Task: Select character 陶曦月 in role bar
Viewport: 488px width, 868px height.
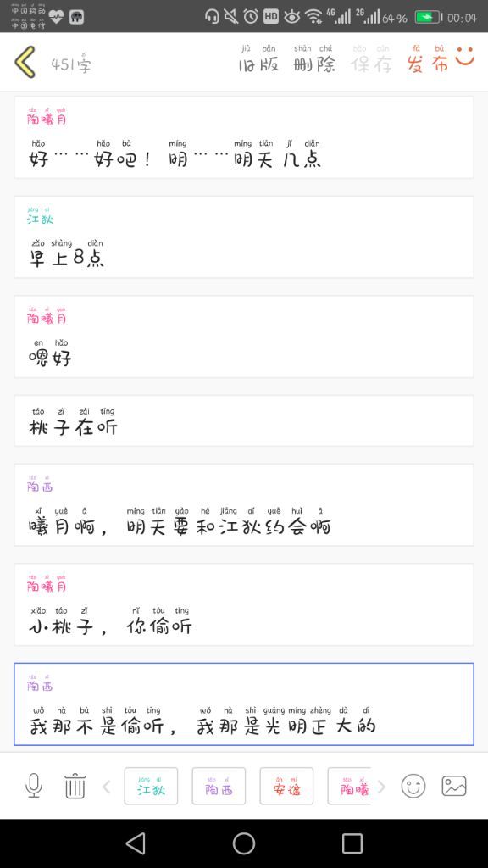Action: (349, 786)
